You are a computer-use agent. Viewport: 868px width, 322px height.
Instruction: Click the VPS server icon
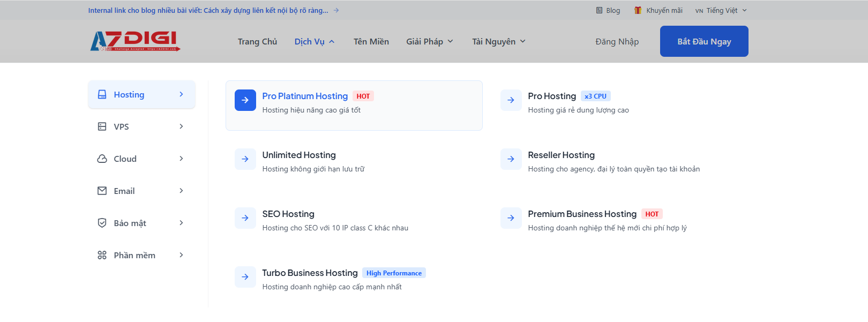point(102,126)
